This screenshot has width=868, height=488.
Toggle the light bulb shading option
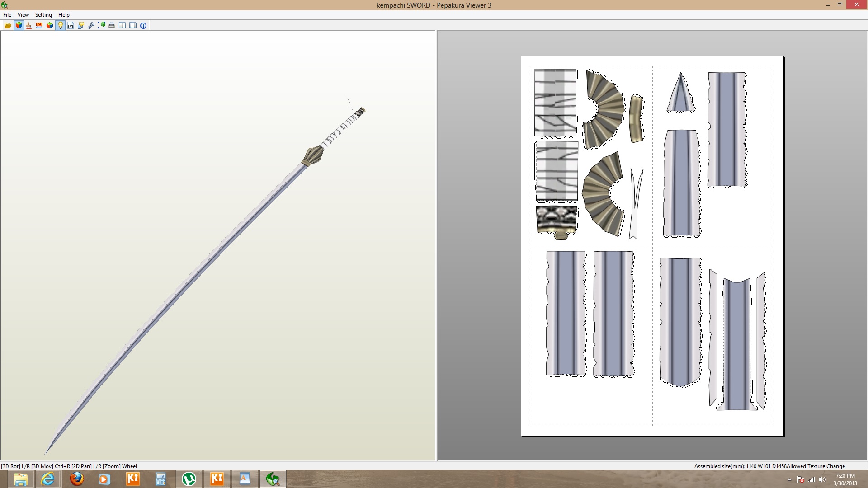click(60, 25)
